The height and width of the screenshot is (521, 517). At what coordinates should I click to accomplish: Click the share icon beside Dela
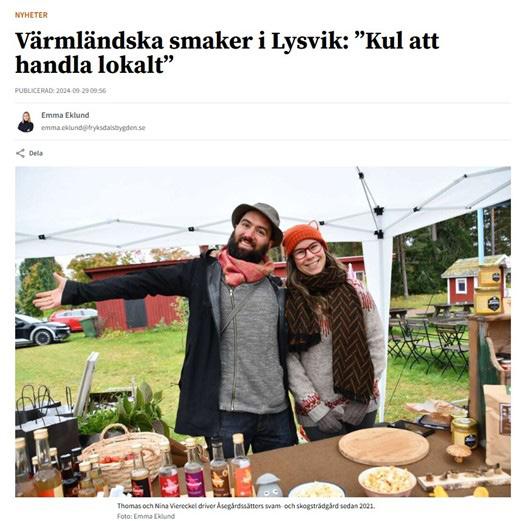click(x=20, y=153)
